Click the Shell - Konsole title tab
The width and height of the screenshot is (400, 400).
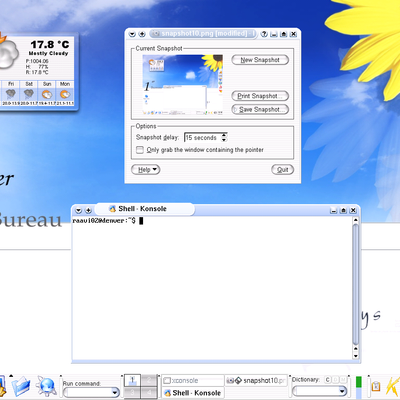pos(144,209)
